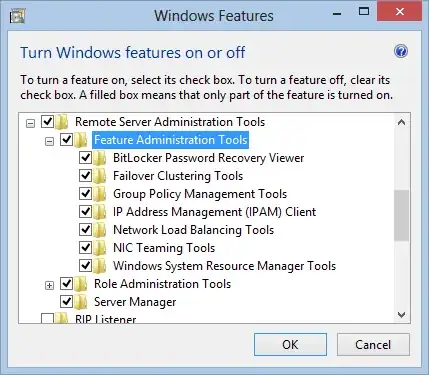Uncheck Group Policy Management Tools checkbox
This screenshot has height=375, width=429.
tap(85, 193)
